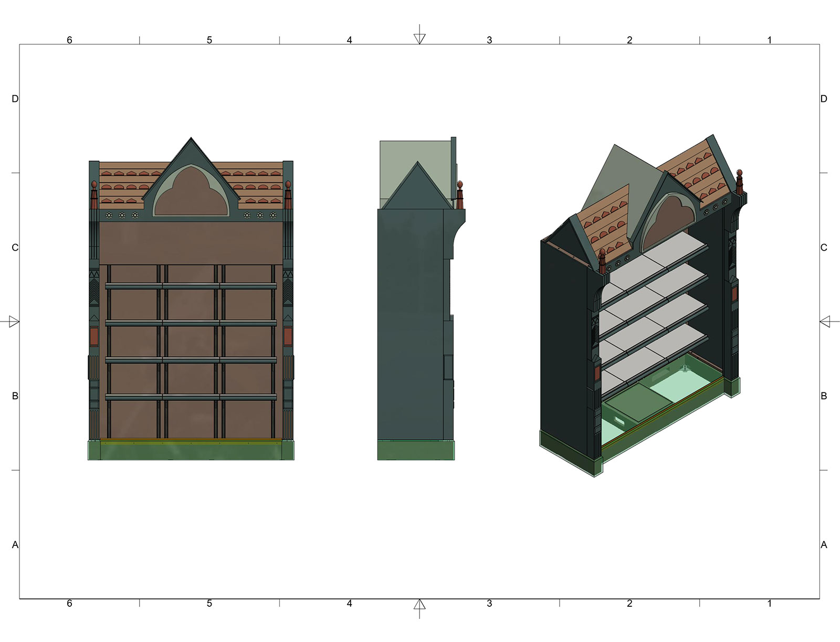840x642 pixels.
Task: Click zone label 3 on top border
Action: [x=489, y=40]
